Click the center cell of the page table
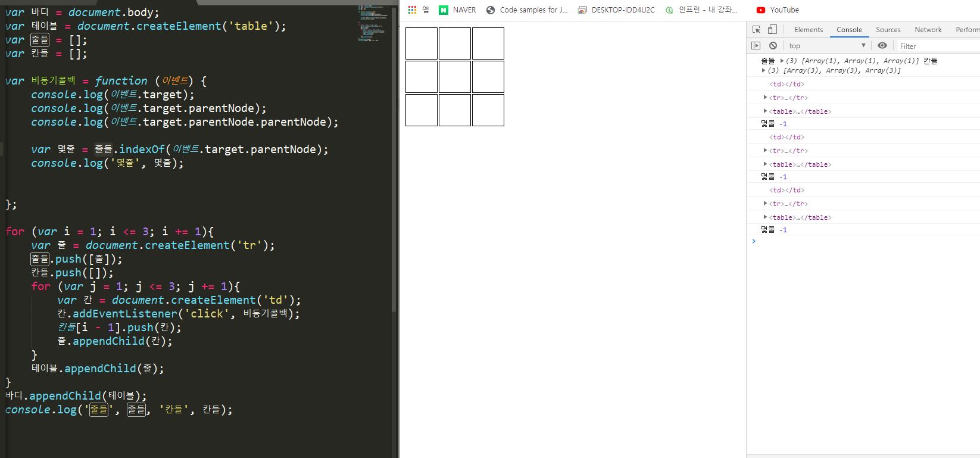This screenshot has width=980, height=458. 455,77
